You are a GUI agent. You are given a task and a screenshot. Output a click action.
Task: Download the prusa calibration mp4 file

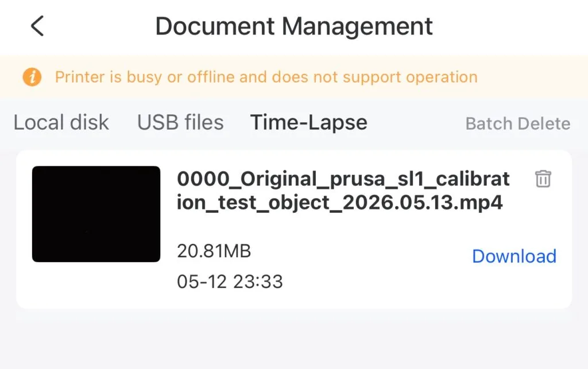[514, 257]
